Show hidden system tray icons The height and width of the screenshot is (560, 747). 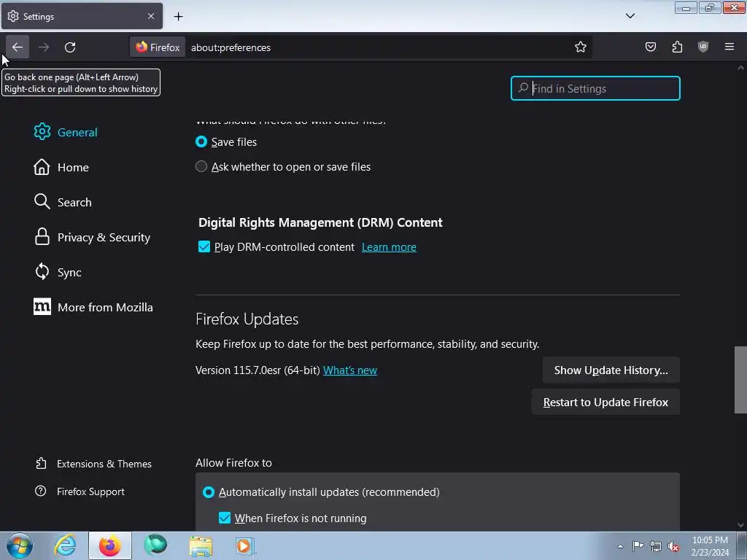(620, 546)
